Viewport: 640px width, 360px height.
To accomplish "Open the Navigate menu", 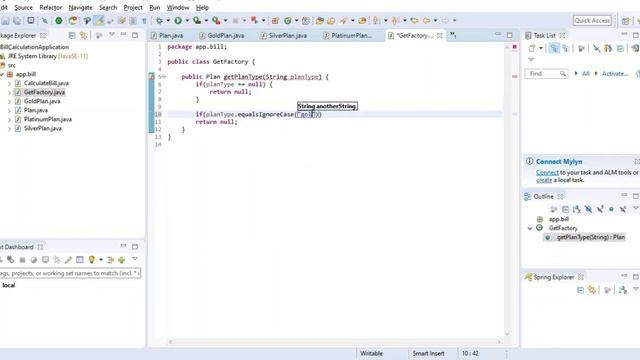I will click(80, 7).
